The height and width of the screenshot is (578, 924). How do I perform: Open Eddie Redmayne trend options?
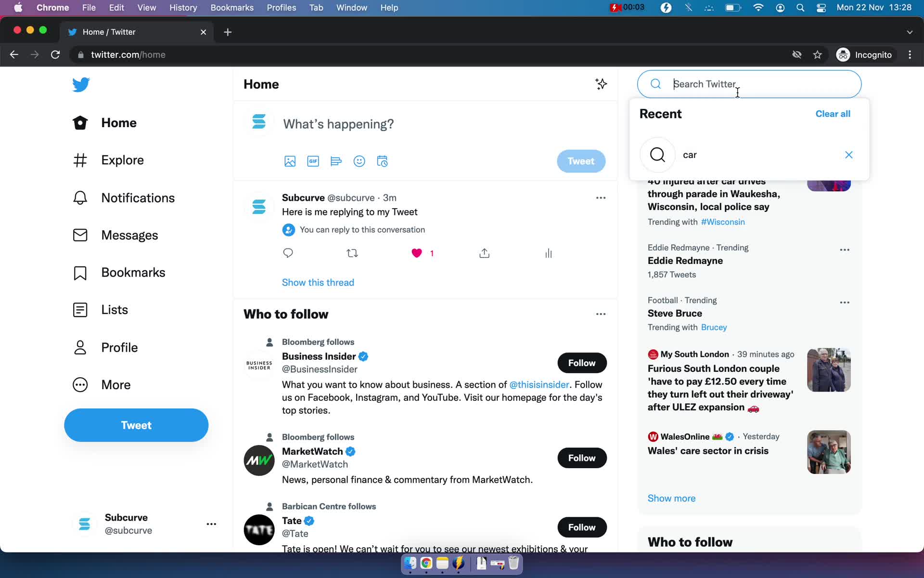point(845,250)
